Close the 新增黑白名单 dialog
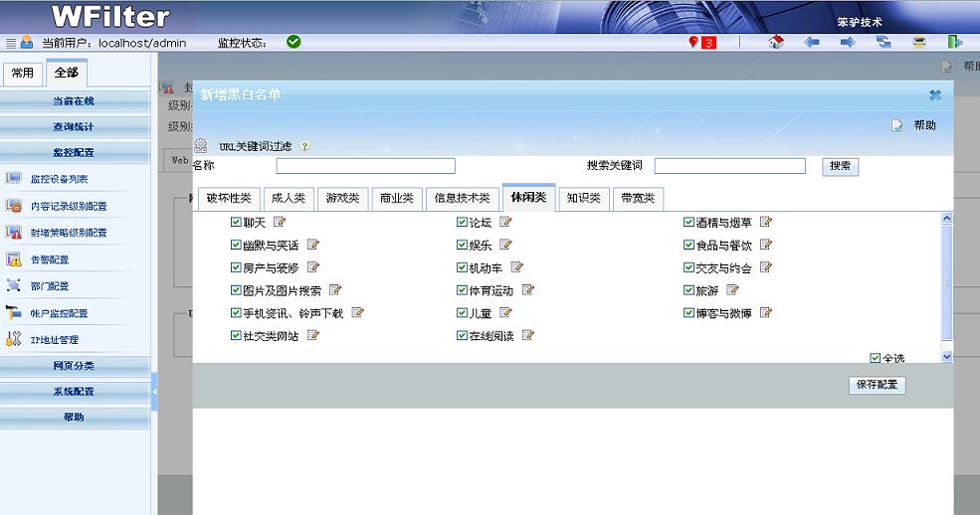Screen dimensions: 980x515 tap(935, 94)
